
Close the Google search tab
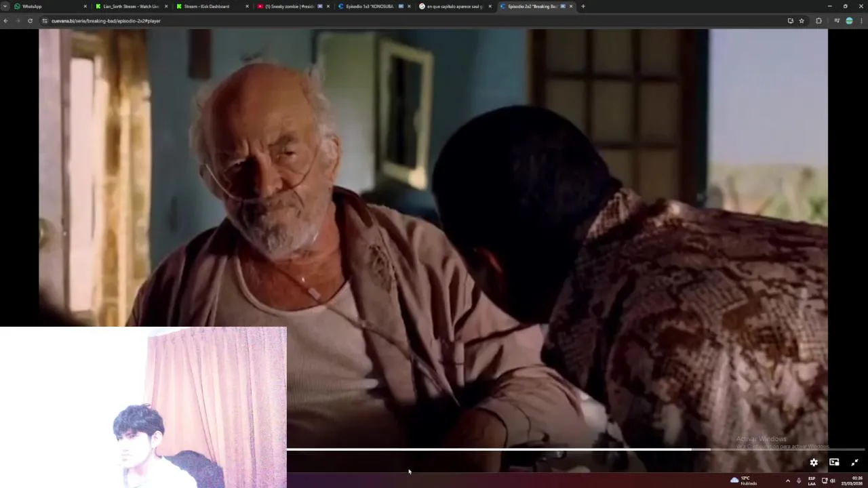490,6
